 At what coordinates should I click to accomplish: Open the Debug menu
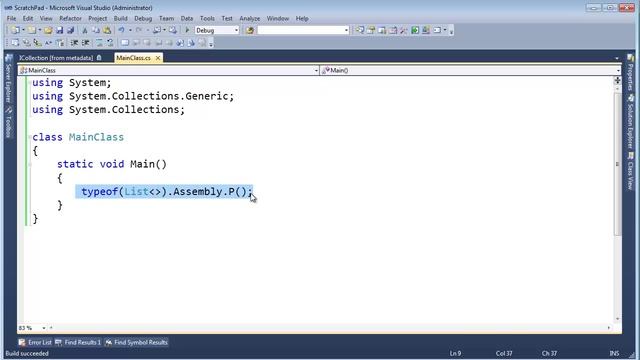tap(143, 18)
